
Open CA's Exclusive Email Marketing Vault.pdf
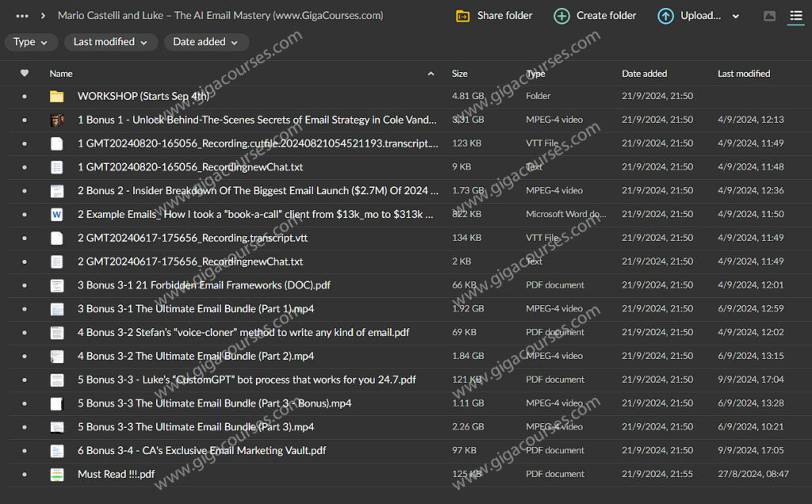tap(201, 451)
